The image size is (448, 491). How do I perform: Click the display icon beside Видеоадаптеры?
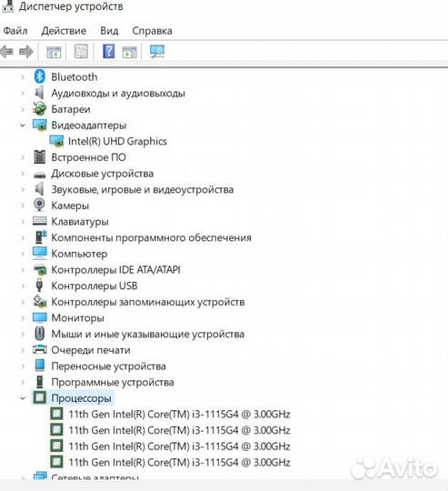[40, 125]
